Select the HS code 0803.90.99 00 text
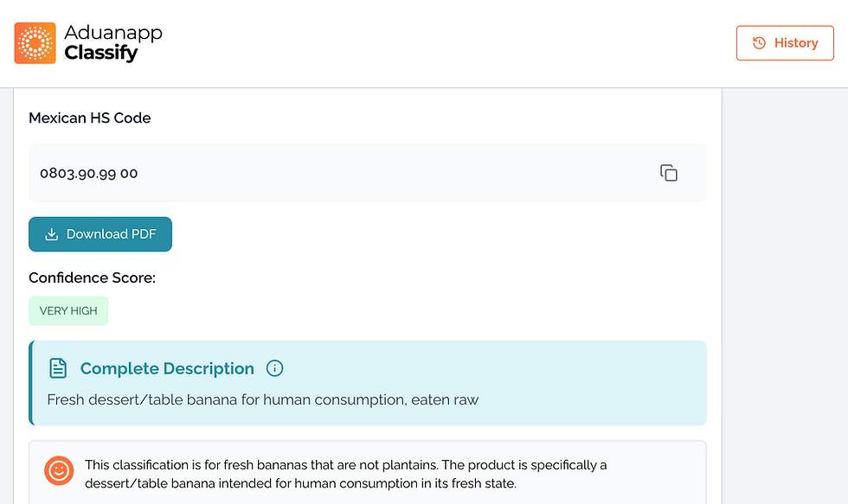848x504 pixels. [89, 173]
